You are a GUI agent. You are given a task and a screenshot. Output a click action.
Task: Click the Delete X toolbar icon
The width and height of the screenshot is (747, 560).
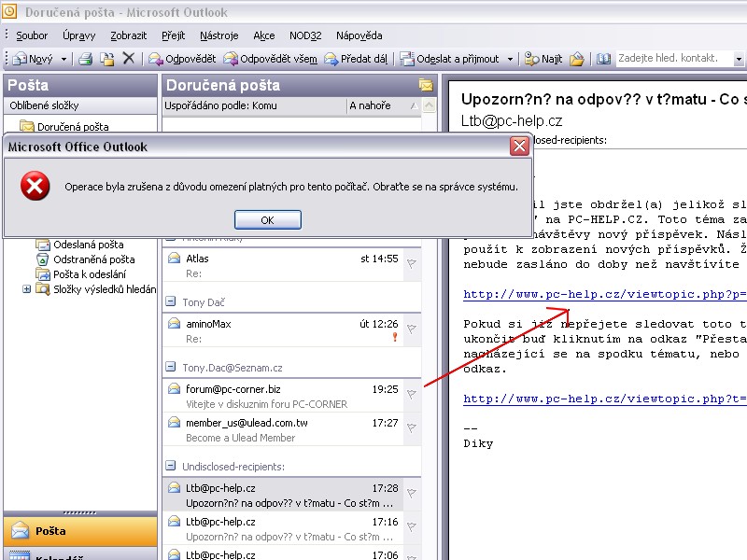click(129, 58)
